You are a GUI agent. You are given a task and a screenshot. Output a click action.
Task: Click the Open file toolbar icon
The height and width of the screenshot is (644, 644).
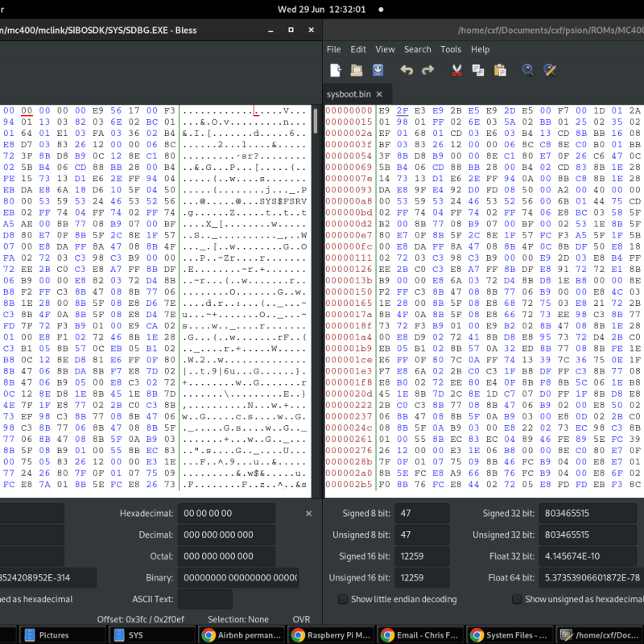[x=357, y=70]
